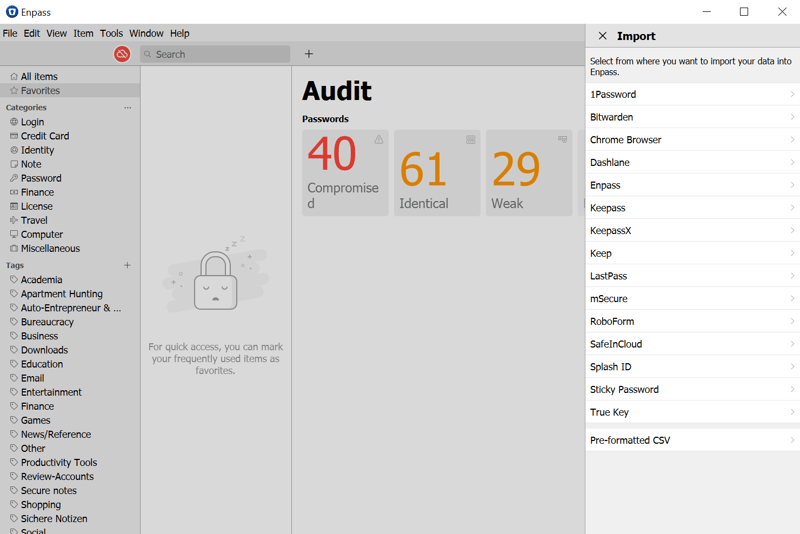The height and width of the screenshot is (534, 800).
Task: Open the Help menu
Action: (x=180, y=33)
